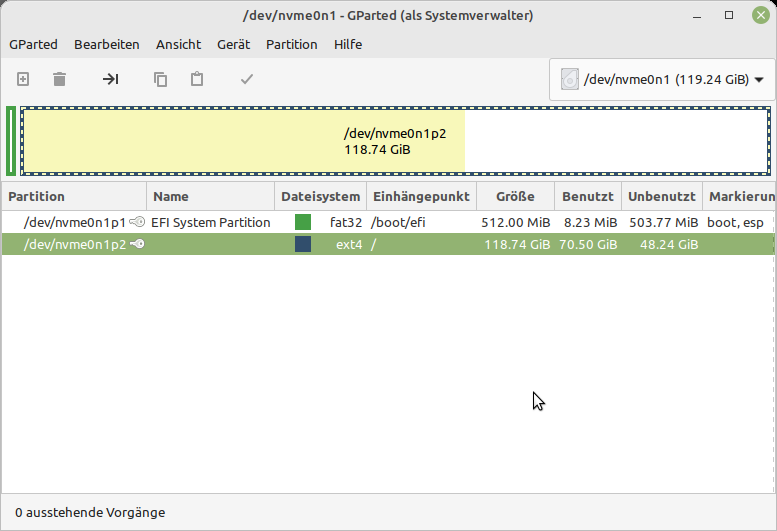The image size is (777, 531).
Task: Sort by the Dateisystem column header
Action: tap(320, 196)
